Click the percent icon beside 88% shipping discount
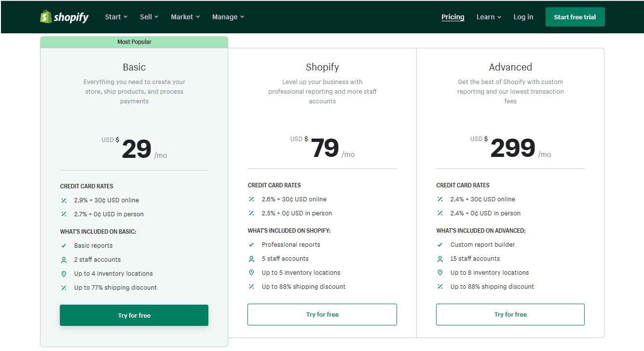644x351 pixels. 251,286
